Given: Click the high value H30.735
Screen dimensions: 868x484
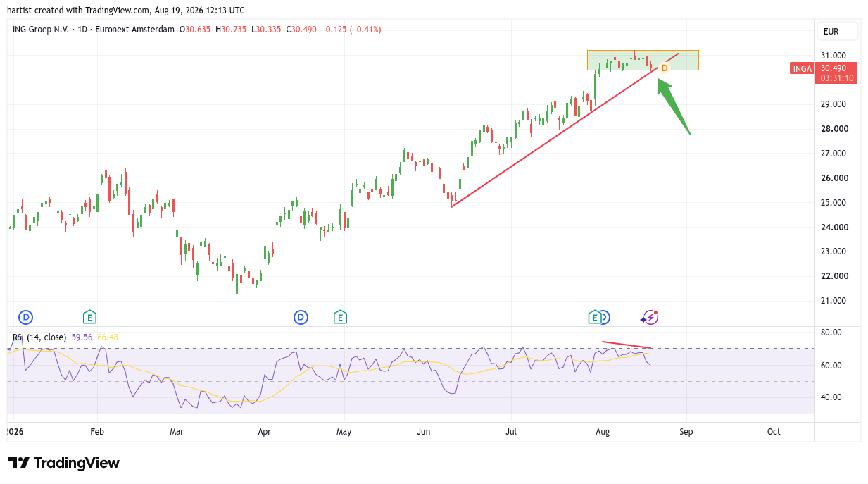Looking at the screenshot, I should tap(231, 30).
